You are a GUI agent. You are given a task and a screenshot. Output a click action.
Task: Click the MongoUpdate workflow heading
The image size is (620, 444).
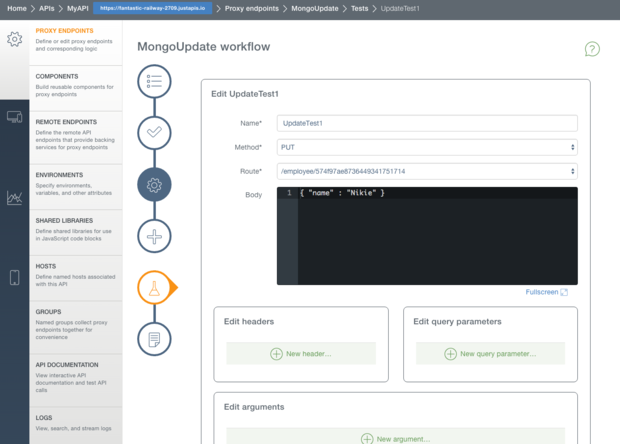(x=204, y=47)
